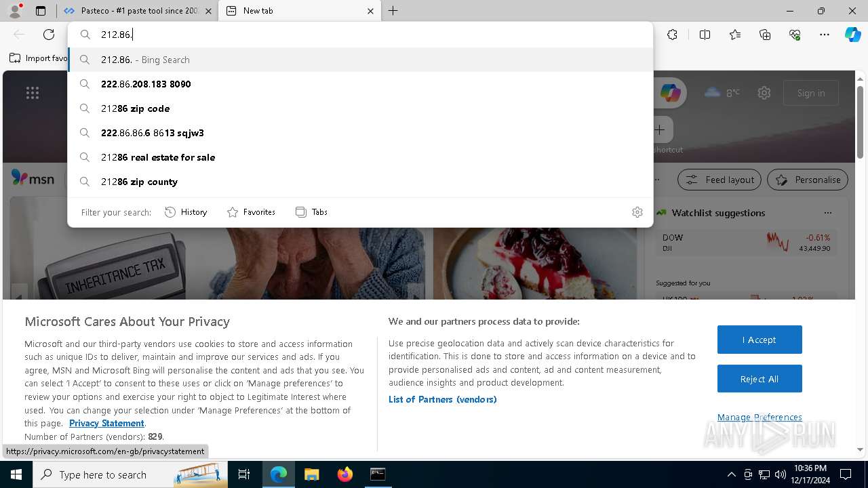Open File Explorer from taskbar
Viewport: 868px width, 488px height.
(x=311, y=474)
